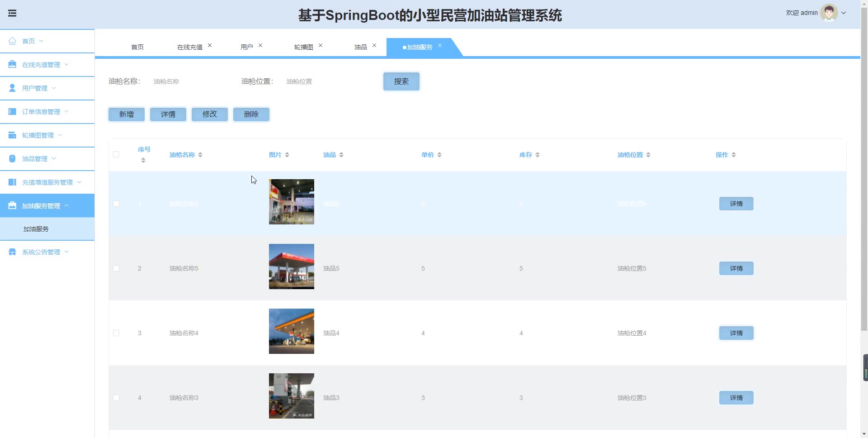Sort by 操作 column arrows
Viewport: 868px width, 438px height.
(x=734, y=155)
